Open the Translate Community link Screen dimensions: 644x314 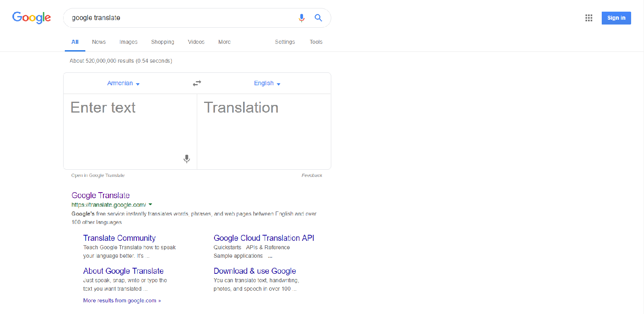[x=119, y=238]
